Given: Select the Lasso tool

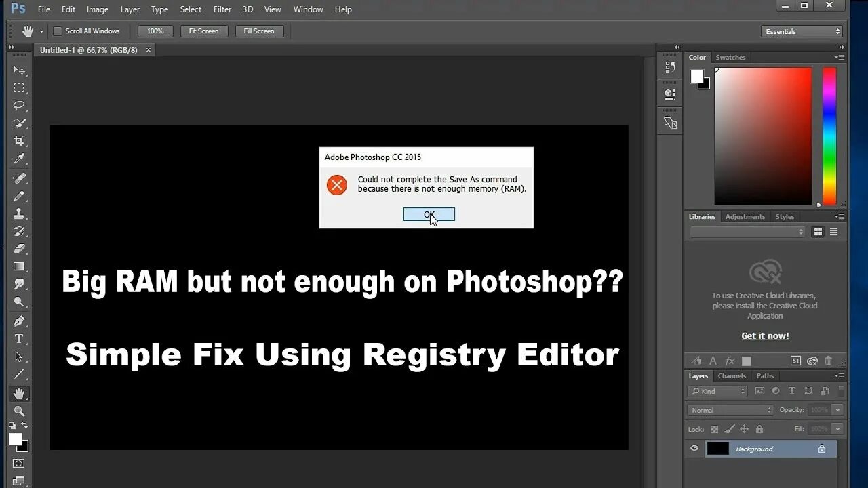Looking at the screenshot, I should click(x=19, y=106).
